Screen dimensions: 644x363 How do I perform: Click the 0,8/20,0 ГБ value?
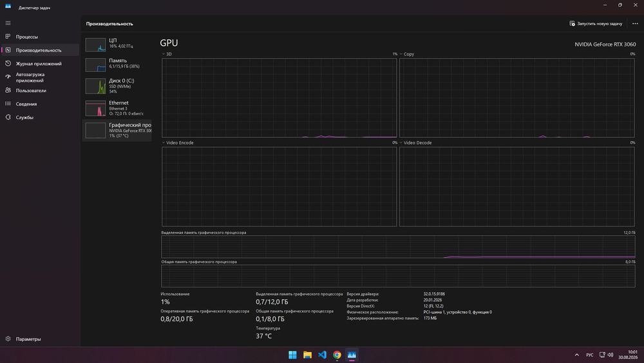176,319
